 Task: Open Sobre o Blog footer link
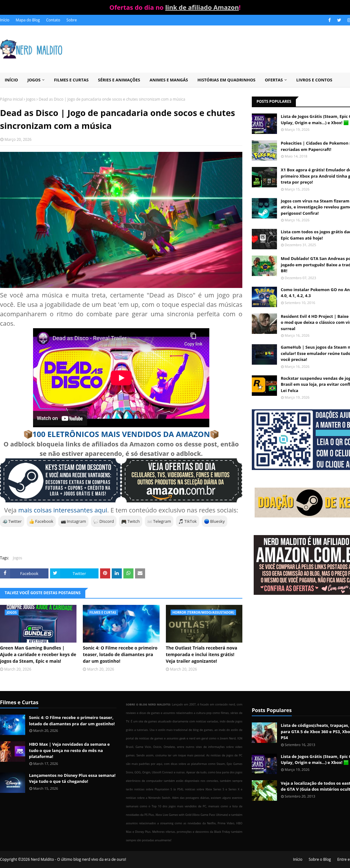pyautogui.click(x=319, y=859)
